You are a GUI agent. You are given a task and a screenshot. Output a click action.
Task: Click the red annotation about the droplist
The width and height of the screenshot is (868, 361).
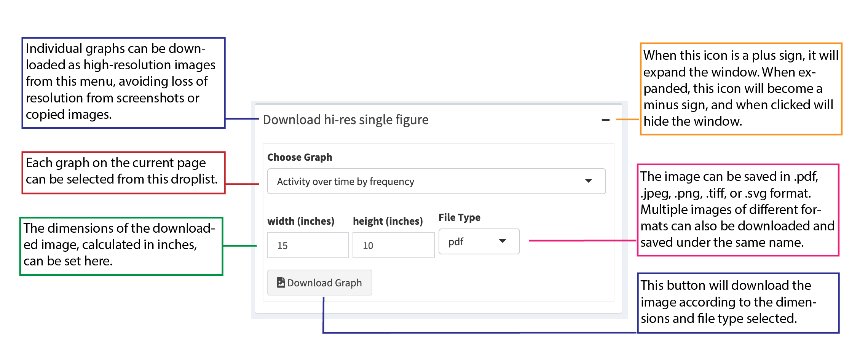pyautogui.click(x=123, y=173)
